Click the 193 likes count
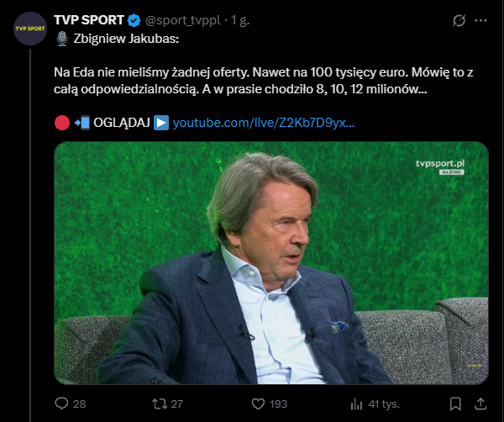Image resolution: width=504 pixels, height=422 pixels. [278, 404]
